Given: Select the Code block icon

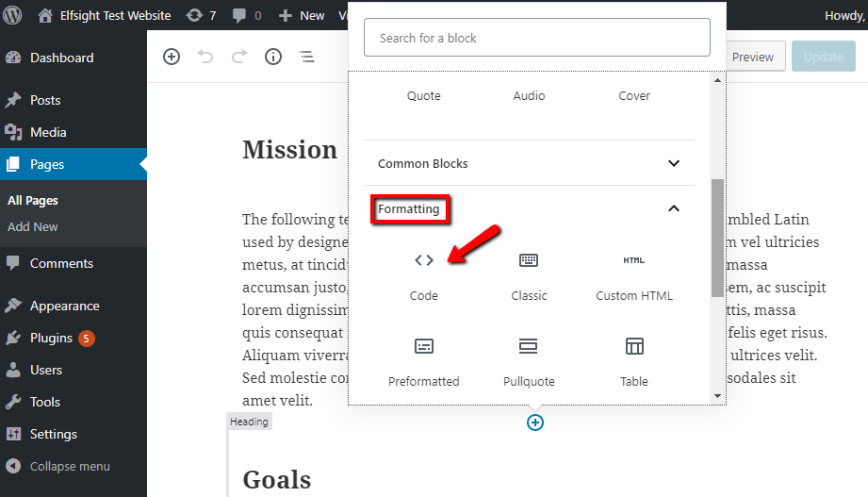Looking at the screenshot, I should click(424, 260).
